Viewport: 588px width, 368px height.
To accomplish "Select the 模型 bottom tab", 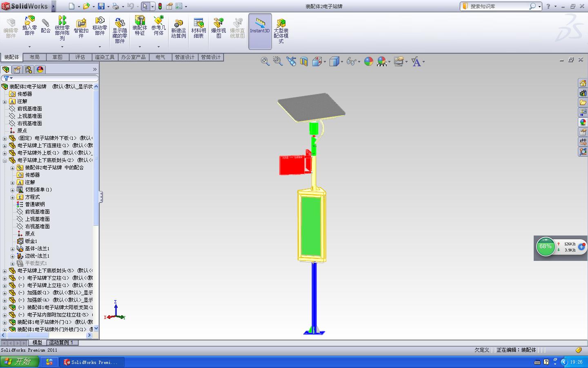I will pyautogui.click(x=37, y=343).
